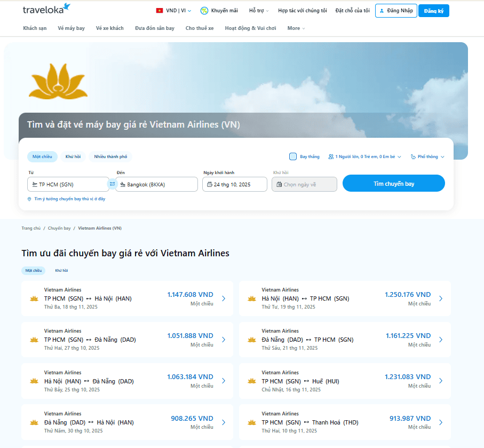Open the TP HCM to Hà Nội flight arrow
This screenshot has width=484, height=448.
pyautogui.click(x=224, y=298)
